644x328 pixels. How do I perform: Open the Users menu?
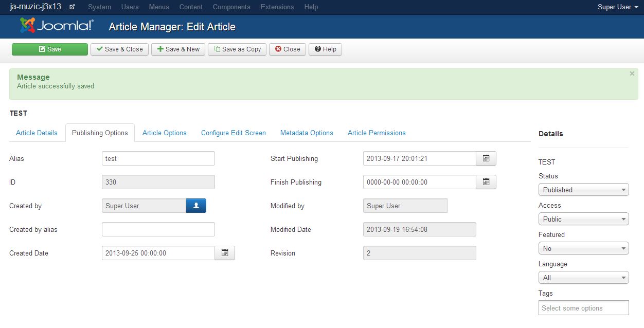[x=130, y=7]
